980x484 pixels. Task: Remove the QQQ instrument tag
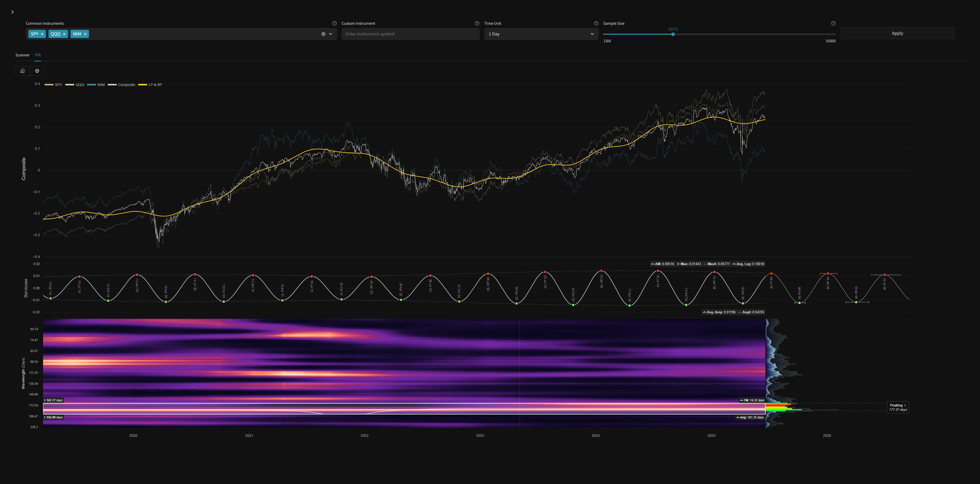(x=64, y=34)
